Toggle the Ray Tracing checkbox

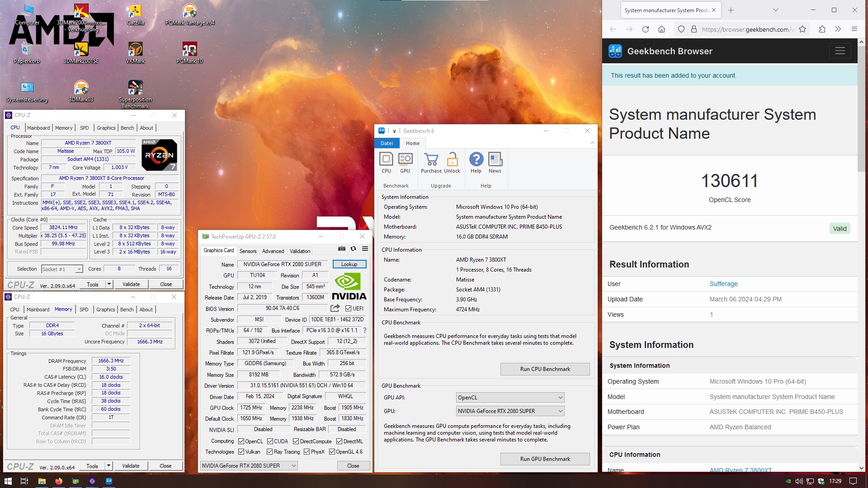pyautogui.click(x=269, y=452)
